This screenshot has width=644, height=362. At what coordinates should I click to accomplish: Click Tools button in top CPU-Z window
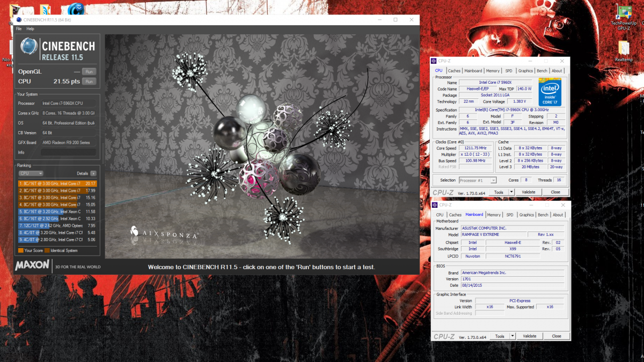[499, 192]
